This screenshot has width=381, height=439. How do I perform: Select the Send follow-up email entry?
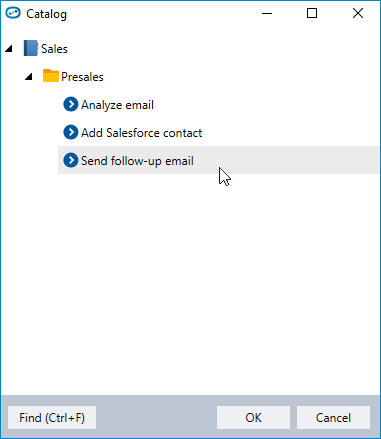click(x=137, y=161)
